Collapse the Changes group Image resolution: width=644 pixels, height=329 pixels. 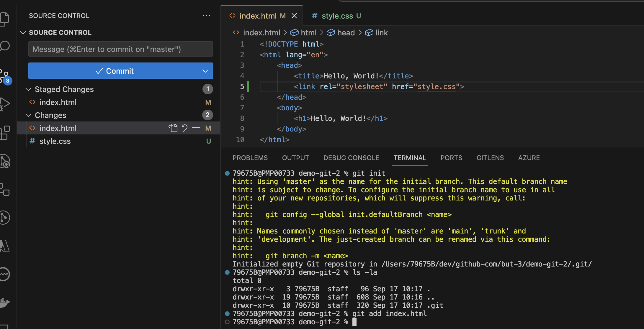[28, 115]
